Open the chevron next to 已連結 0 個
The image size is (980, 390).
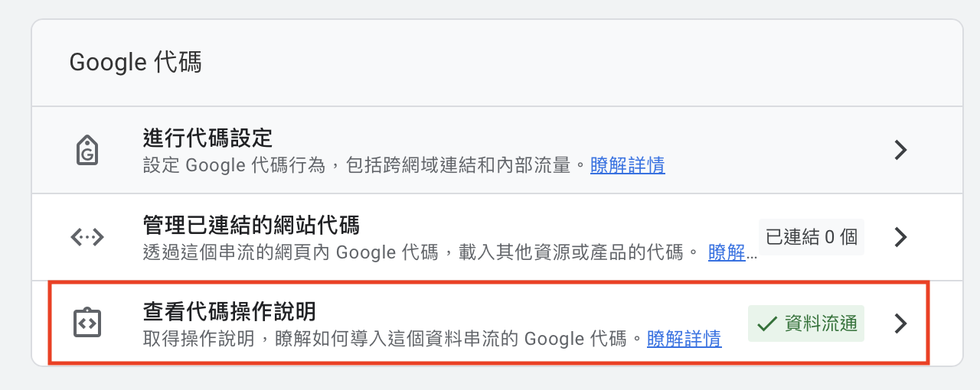(901, 237)
